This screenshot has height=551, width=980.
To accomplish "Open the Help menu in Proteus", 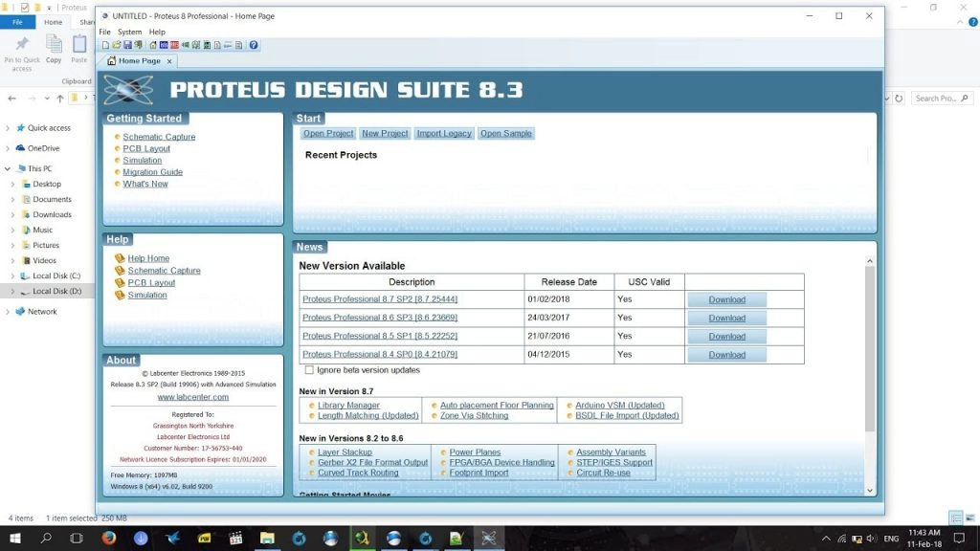I will point(157,32).
